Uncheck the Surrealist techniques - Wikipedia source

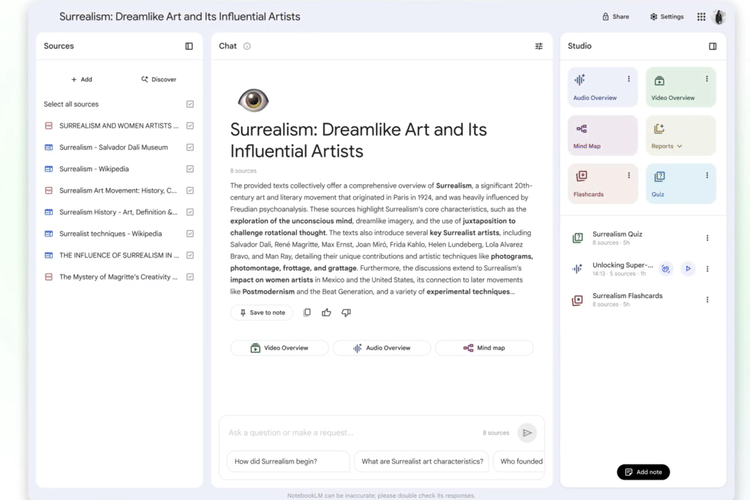[x=190, y=234]
